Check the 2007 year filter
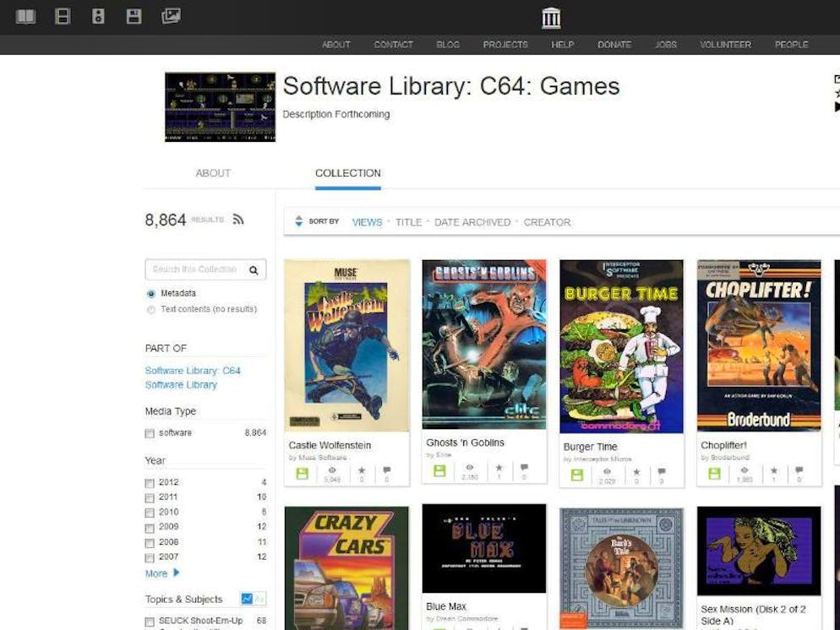The height and width of the screenshot is (630, 840). point(150,557)
